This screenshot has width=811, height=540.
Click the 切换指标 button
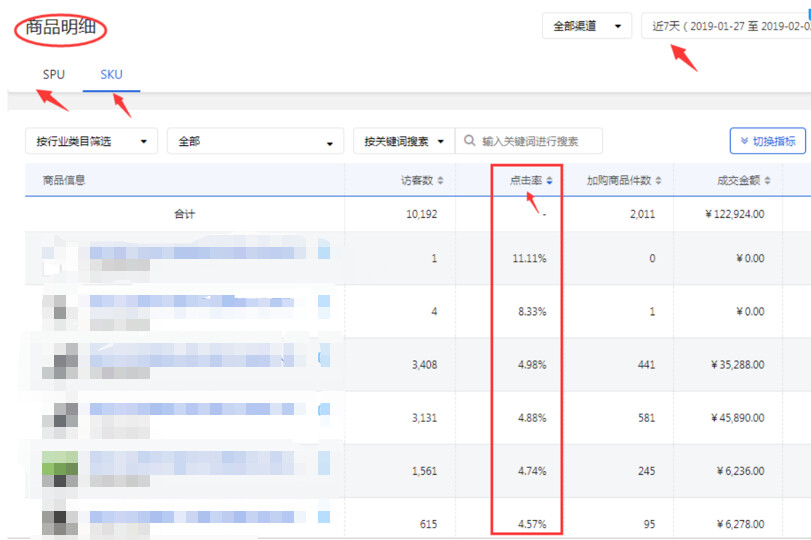click(767, 142)
